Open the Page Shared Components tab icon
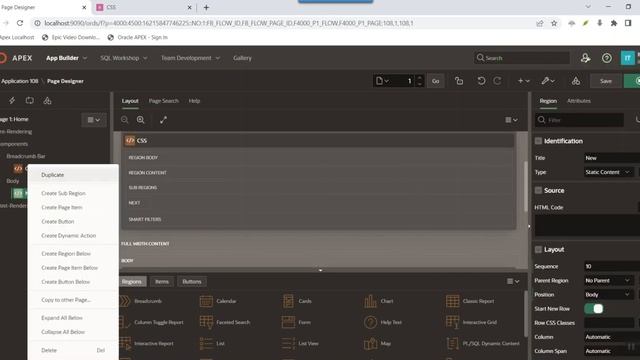 47,100
